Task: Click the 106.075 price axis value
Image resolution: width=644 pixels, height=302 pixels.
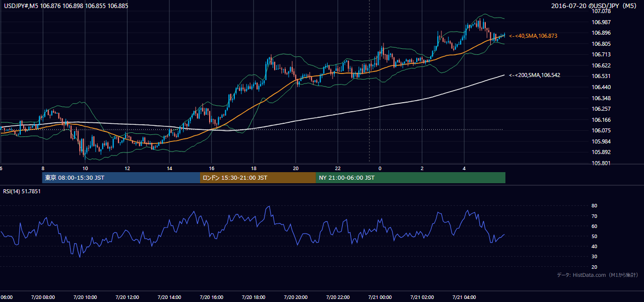Action: [x=602, y=130]
